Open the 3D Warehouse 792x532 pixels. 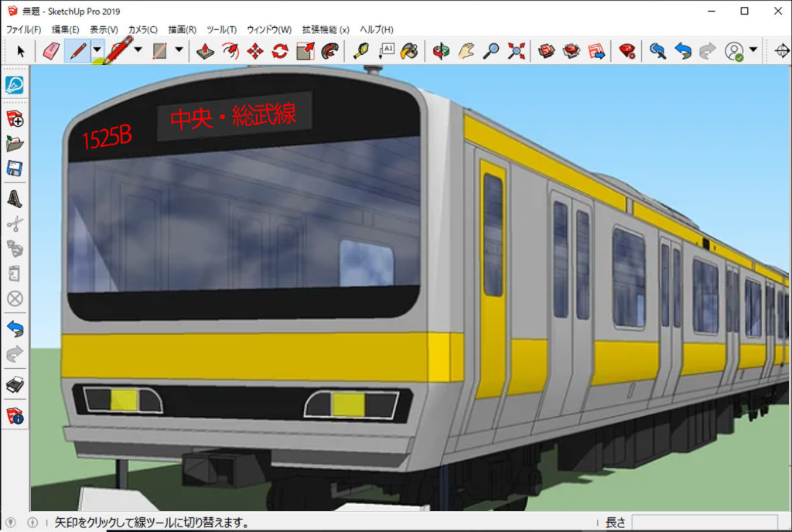click(x=546, y=51)
